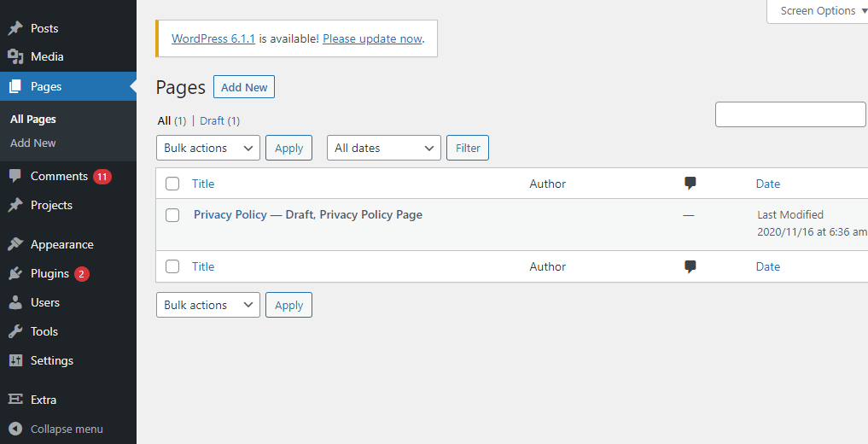Open the bottom Bulk actions dropdown
Viewport: 868px width, 444px height.
pyautogui.click(x=208, y=305)
